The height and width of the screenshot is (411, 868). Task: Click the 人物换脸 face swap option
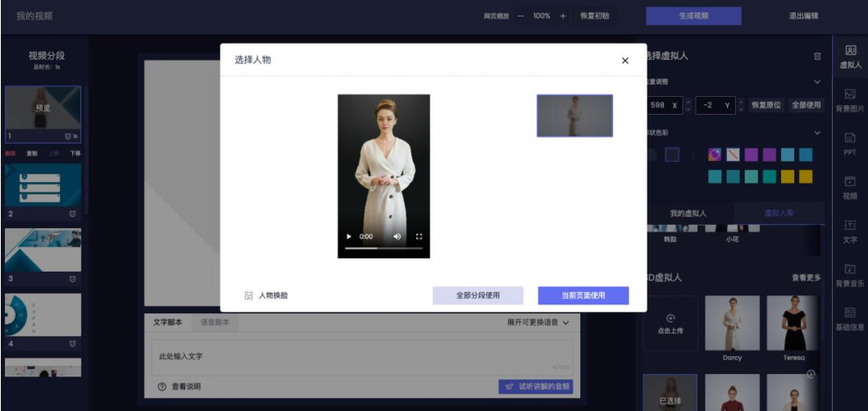(266, 296)
